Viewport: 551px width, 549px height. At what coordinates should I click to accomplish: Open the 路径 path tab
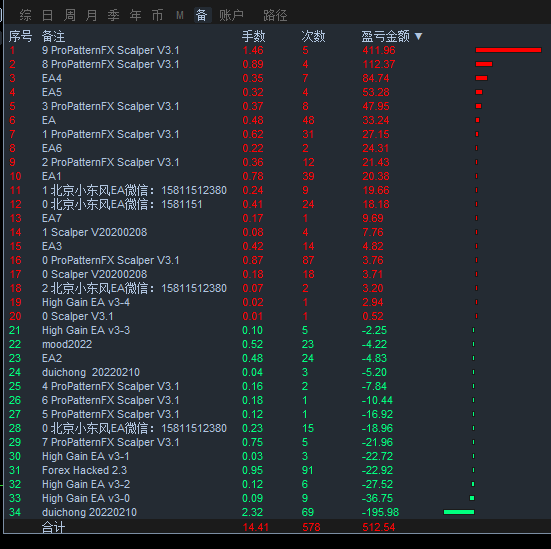275,15
